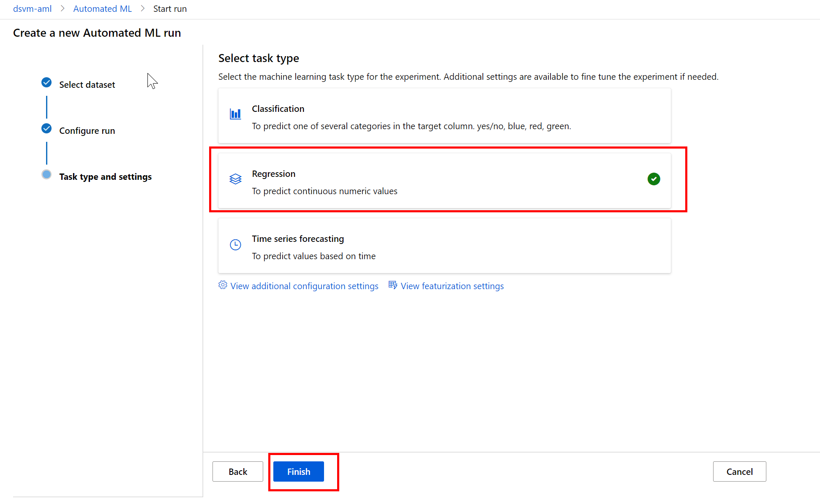820x504 pixels.
Task: Click the Classification bar chart icon
Action: [235, 114]
